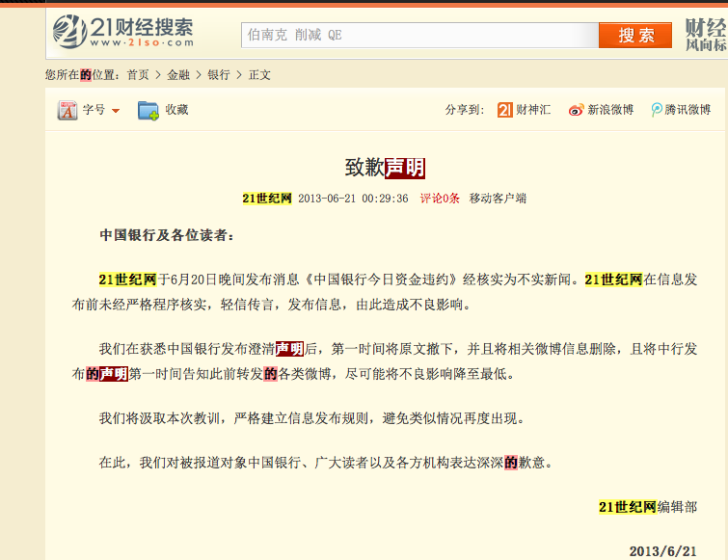Open the 金融 breadcrumb link
This screenshot has width=728, height=560.
[x=178, y=74]
